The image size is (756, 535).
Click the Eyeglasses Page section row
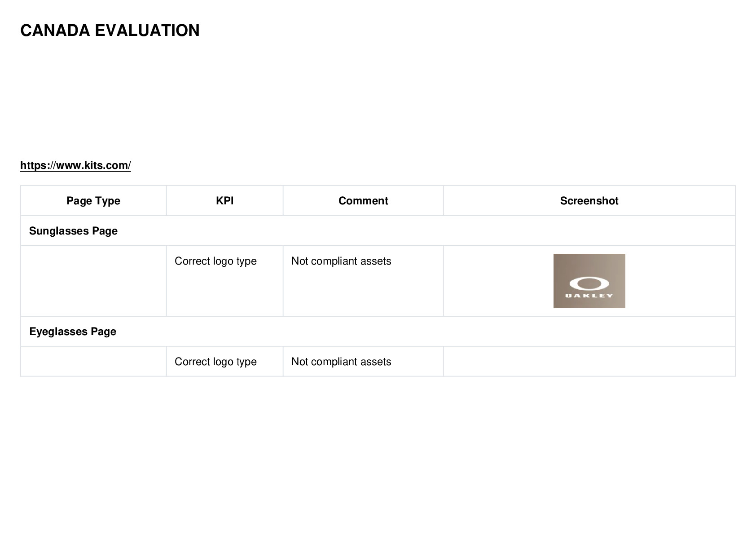[x=378, y=332]
